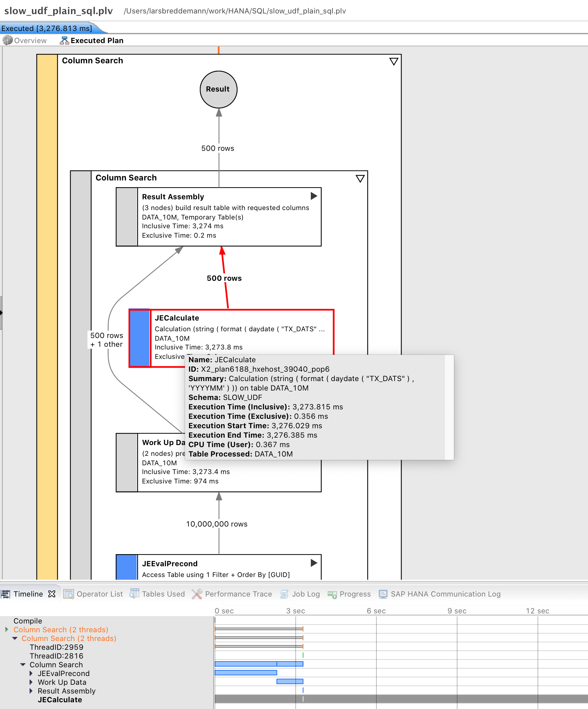Collapse the outer Column Search box triangle
Screen dimensions: 588x709
(393, 62)
